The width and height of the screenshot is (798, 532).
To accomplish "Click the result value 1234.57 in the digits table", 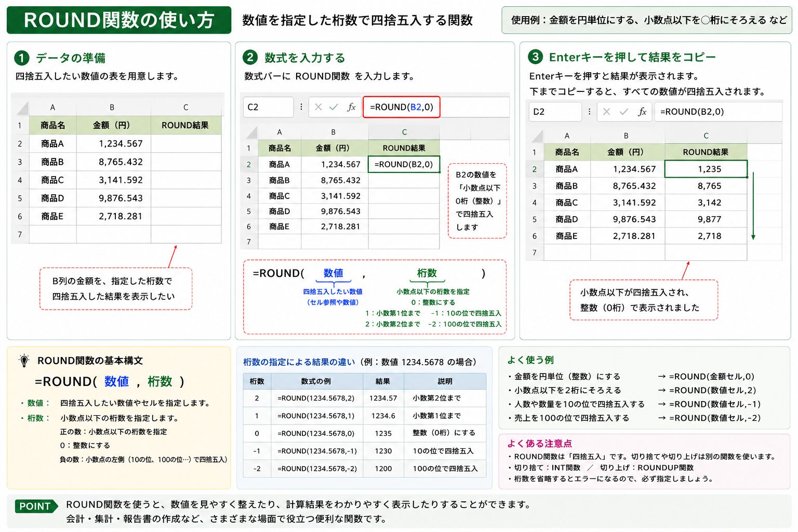I will [383, 398].
